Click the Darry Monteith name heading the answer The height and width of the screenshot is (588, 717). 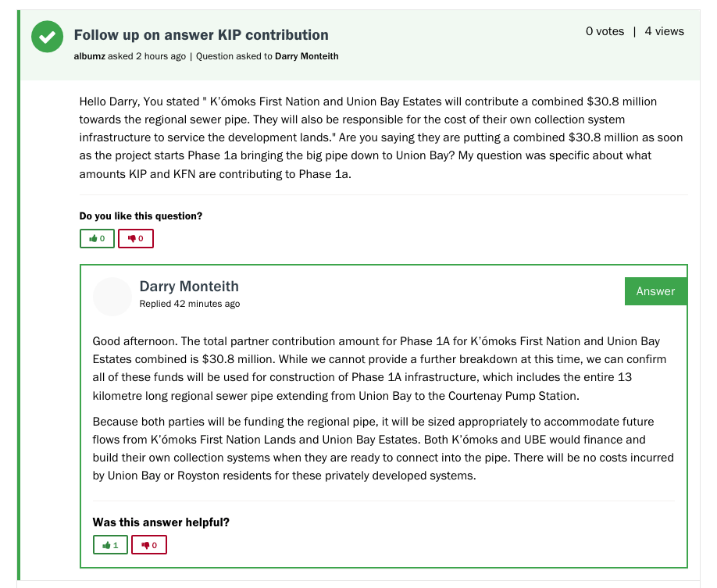[x=189, y=287]
